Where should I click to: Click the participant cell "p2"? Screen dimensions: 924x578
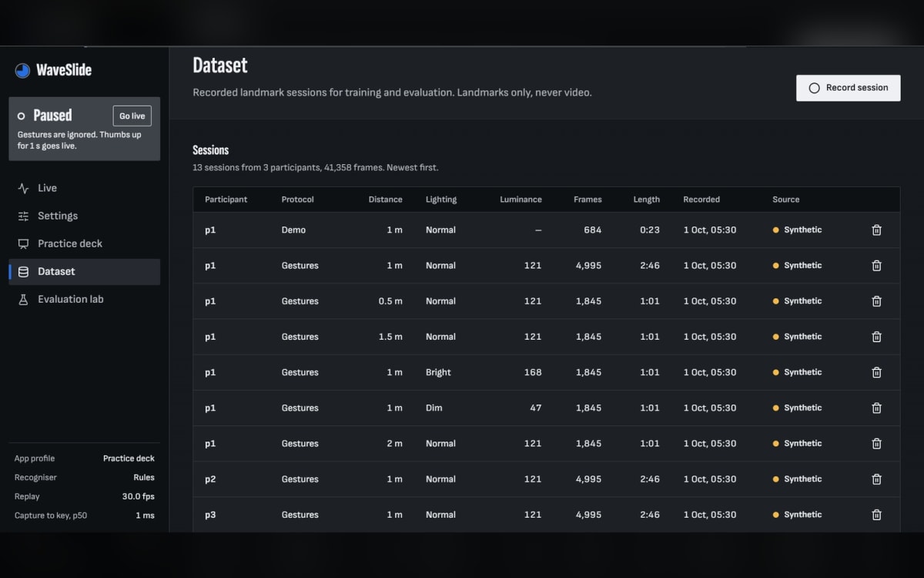(210, 479)
